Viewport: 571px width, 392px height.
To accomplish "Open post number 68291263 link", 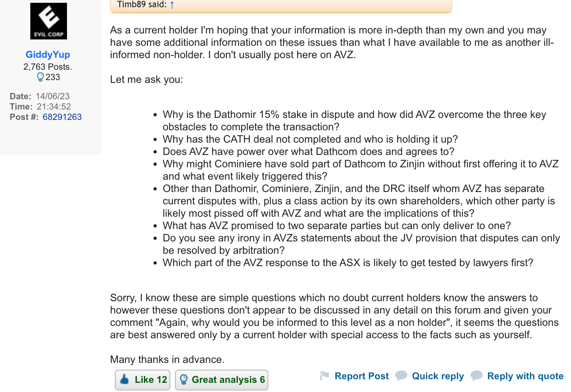I will (x=62, y=117).
